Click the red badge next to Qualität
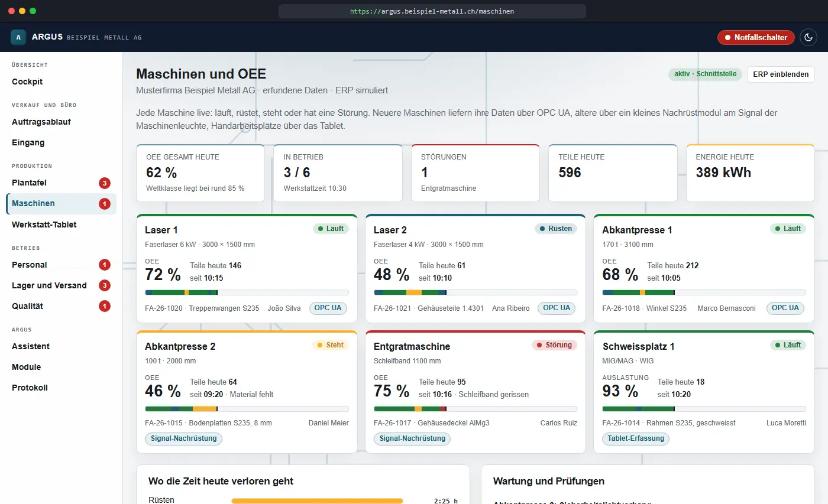Screen dimensions: 828x504 [105, 307]
